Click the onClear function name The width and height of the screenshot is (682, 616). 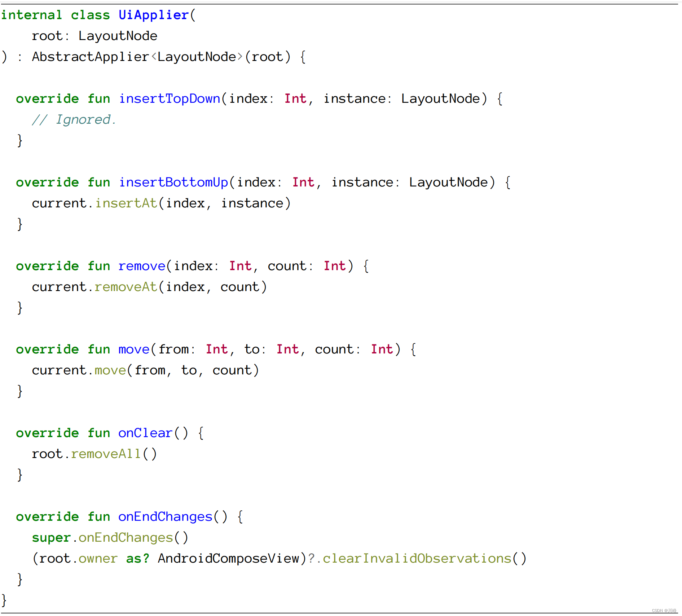[145, 433]
